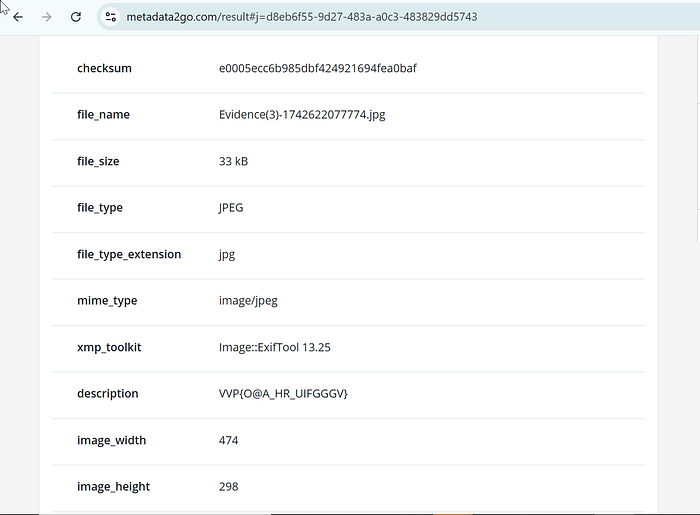Click the mime_type row label
Screen dimensions: 700x515
click(107, 301)
